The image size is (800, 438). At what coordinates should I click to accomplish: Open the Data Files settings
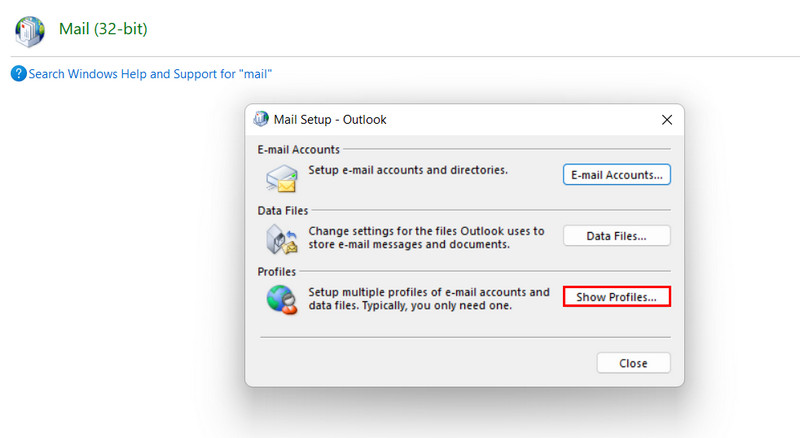(x=616, y=236)
